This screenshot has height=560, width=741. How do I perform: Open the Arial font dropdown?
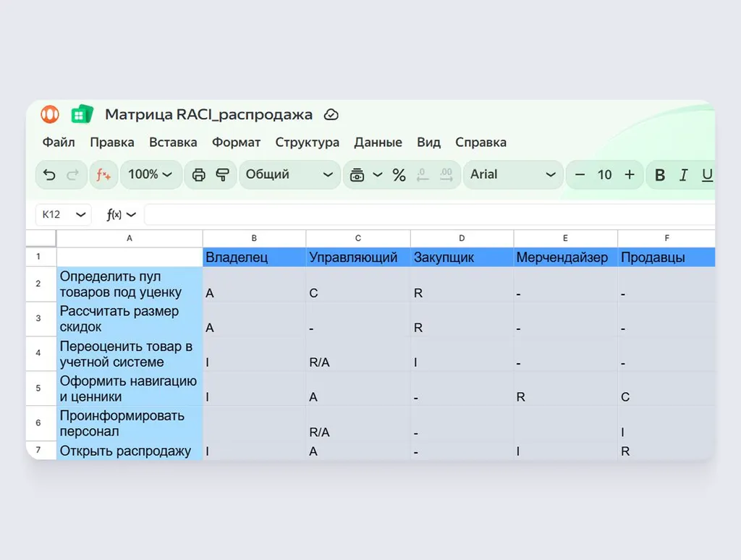tap(513, 175)
